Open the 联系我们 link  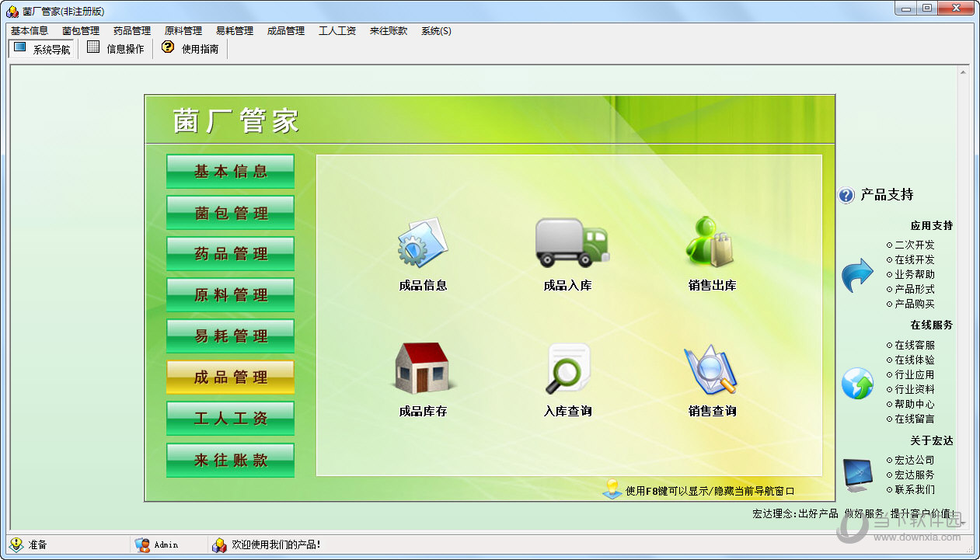coord(915,489)
